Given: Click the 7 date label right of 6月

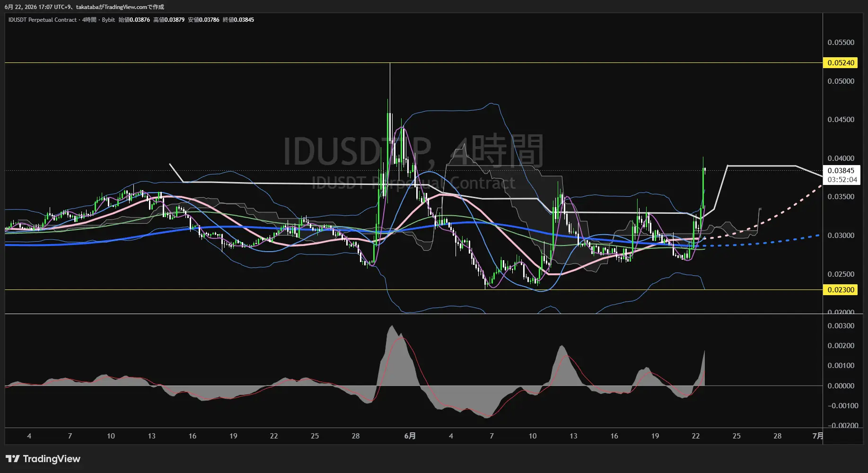Looking at the screenshot, I should click(491, 436).
